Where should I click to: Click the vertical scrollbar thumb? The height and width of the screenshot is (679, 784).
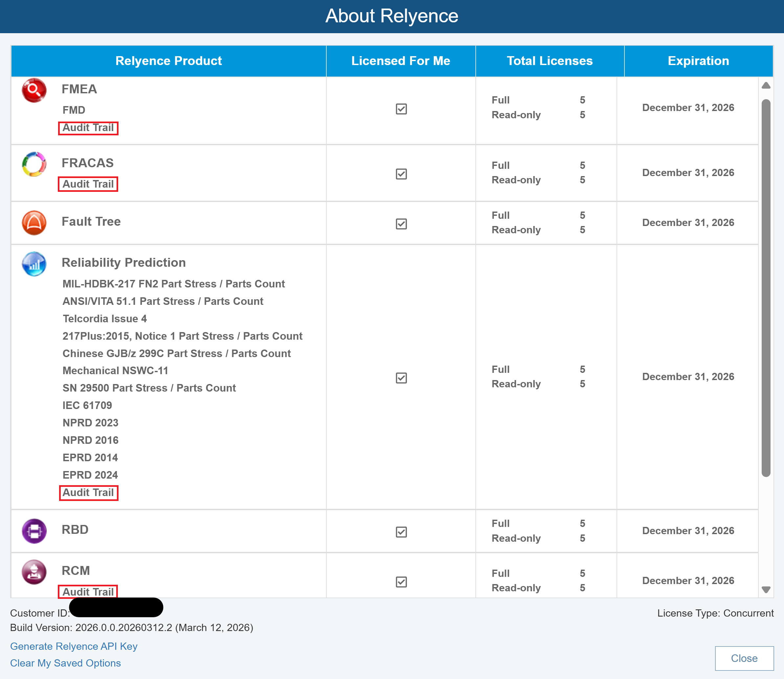(766, 288)
